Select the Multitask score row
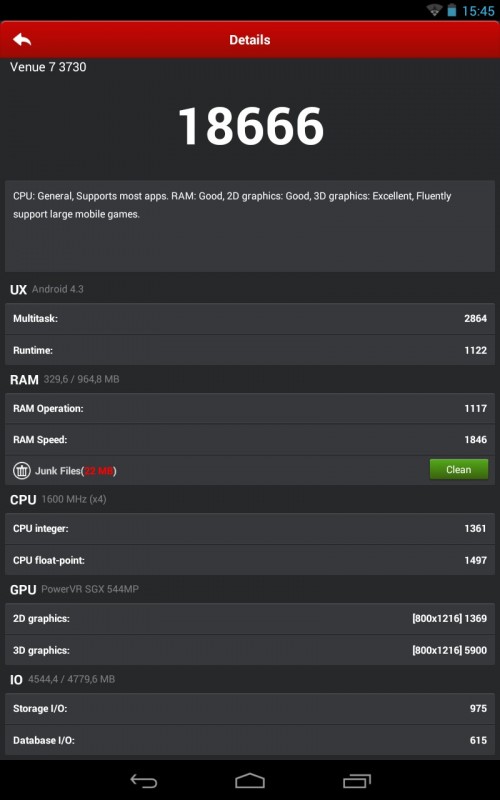This screenshot has height=800, width=500. [x=250, y=318]
